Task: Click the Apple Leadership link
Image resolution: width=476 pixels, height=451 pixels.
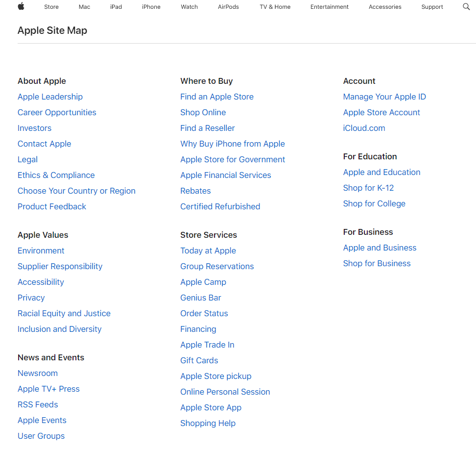Action: click(x=50, y=97)
